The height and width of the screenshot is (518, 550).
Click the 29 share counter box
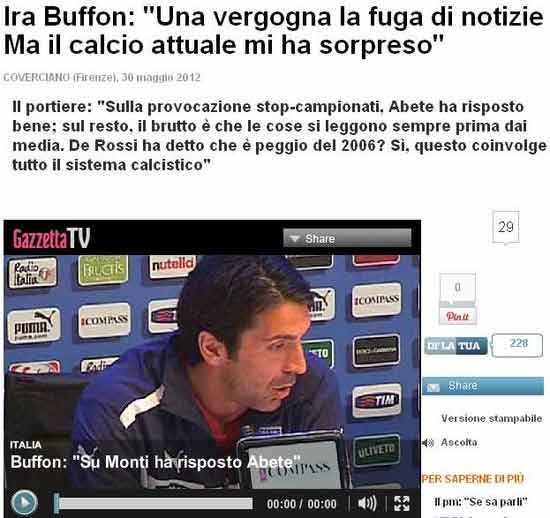click(505, 227)
